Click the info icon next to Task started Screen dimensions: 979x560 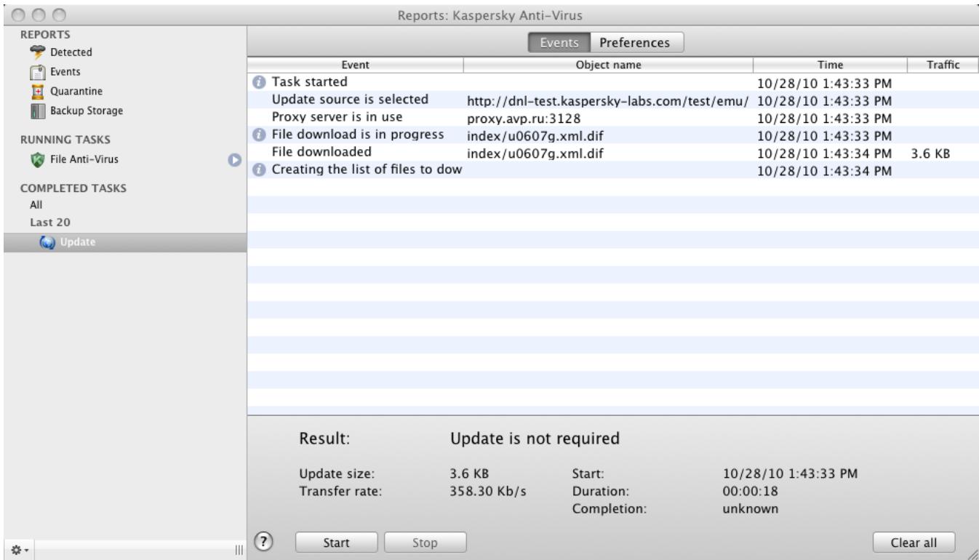point(258,82)
